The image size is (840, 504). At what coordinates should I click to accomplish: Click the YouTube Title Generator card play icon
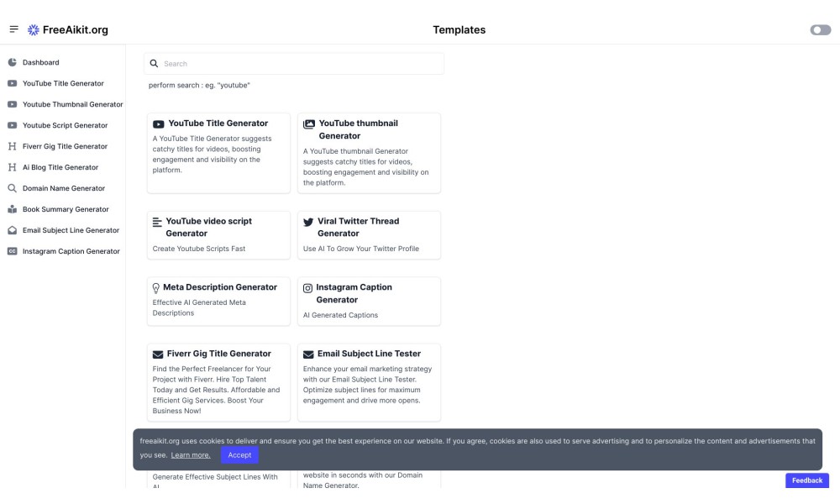tap(158, 124)
